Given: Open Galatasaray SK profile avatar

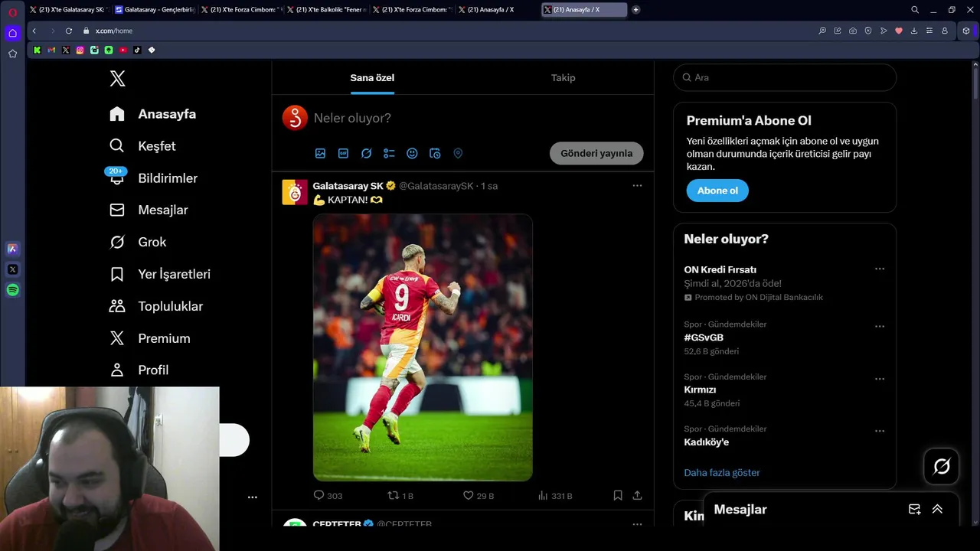Looking at the screenshot, I should (295, 192).
